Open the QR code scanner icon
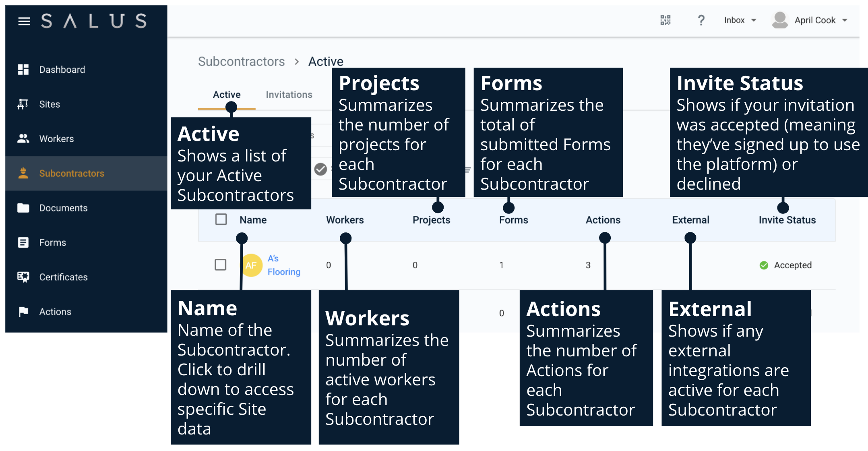 (x=665, y=20)
